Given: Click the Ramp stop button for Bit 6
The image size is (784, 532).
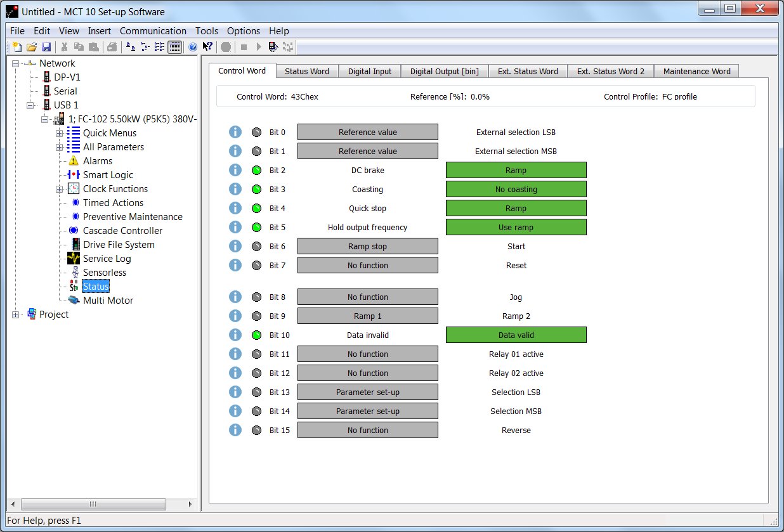Looking at the screenshot, I should click(367, 246).
